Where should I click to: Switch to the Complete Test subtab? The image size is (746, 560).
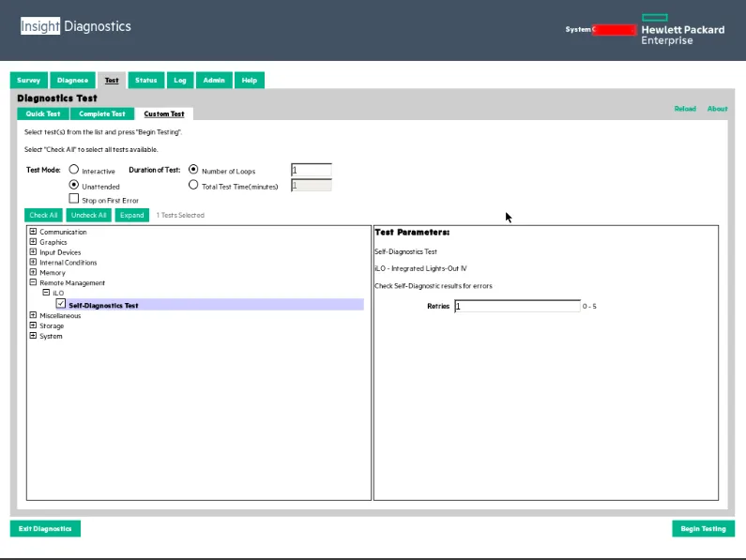tap(102, 114)
